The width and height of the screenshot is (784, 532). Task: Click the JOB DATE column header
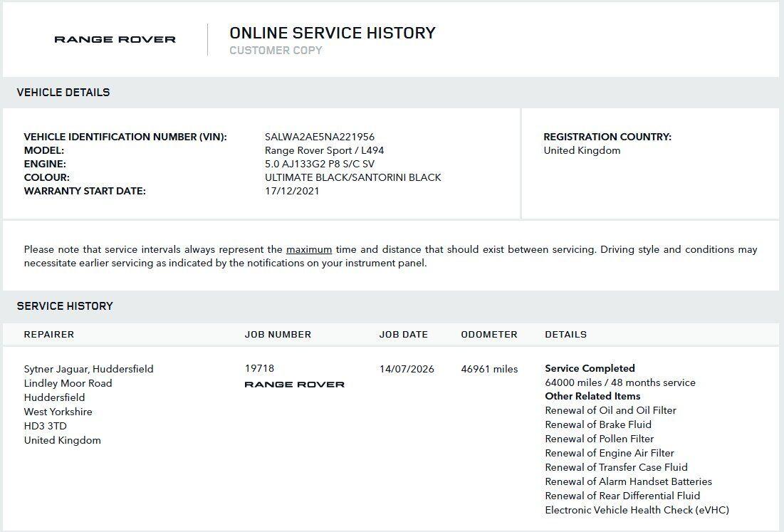click(404, 335)
